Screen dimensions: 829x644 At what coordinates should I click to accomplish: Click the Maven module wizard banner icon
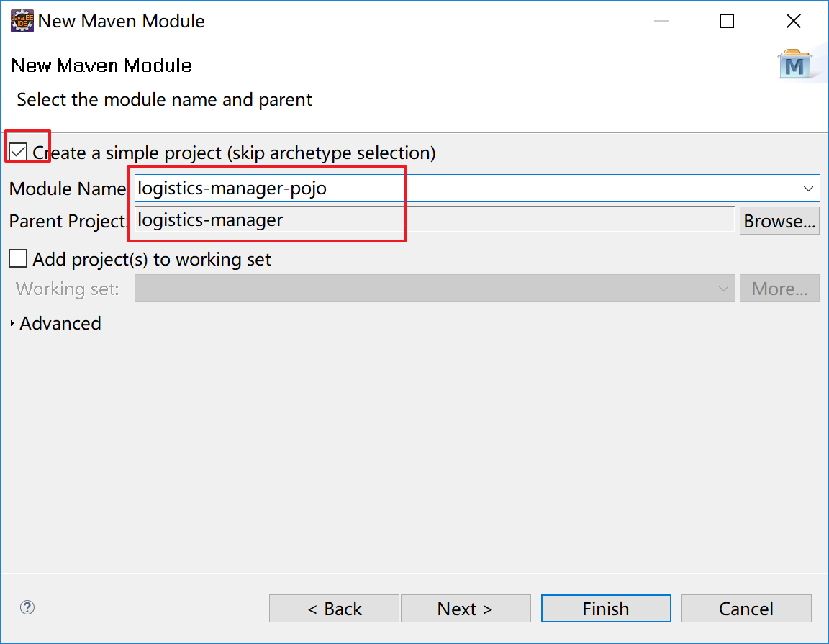[x=794, y=65]
